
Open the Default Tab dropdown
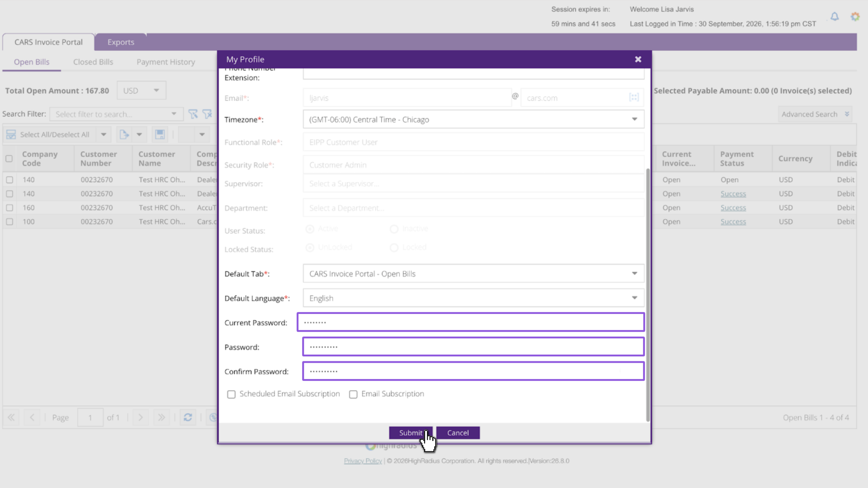click(x=634, y=273)
